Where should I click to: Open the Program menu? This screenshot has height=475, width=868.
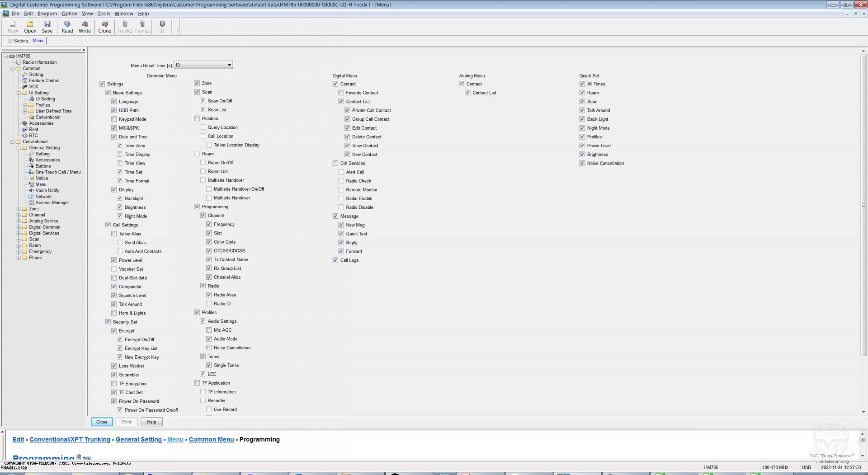point(47,14)
